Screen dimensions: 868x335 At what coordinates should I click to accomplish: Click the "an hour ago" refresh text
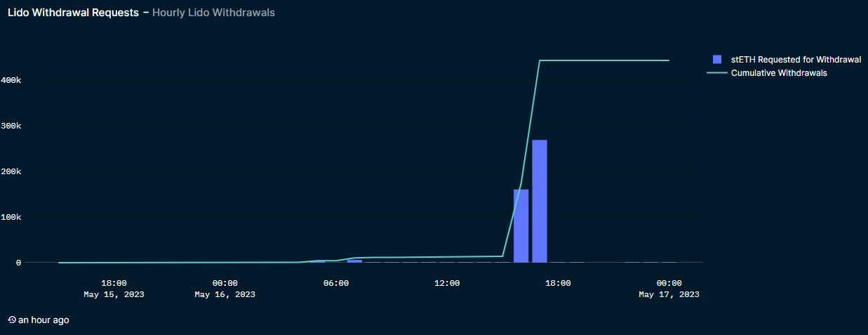click(x=44, y=320)
